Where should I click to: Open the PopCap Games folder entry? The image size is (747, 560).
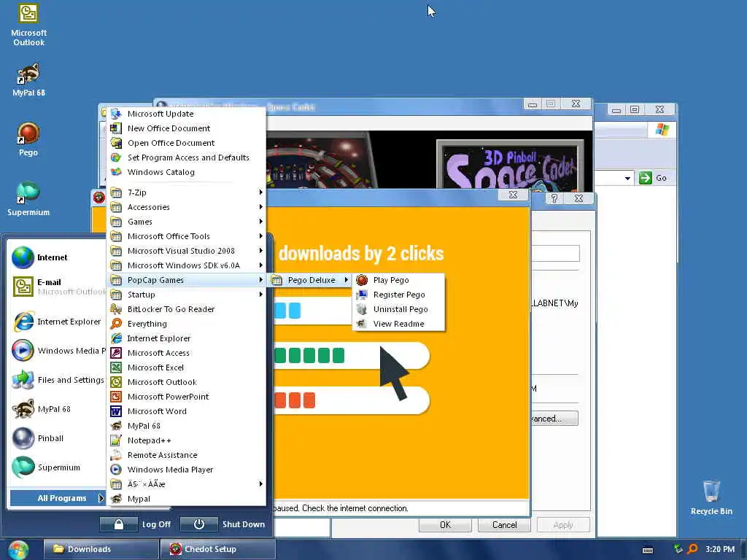(186, 280)
